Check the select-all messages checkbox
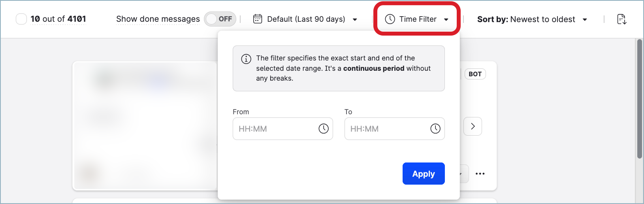644x204 pixels. [21, 19]
